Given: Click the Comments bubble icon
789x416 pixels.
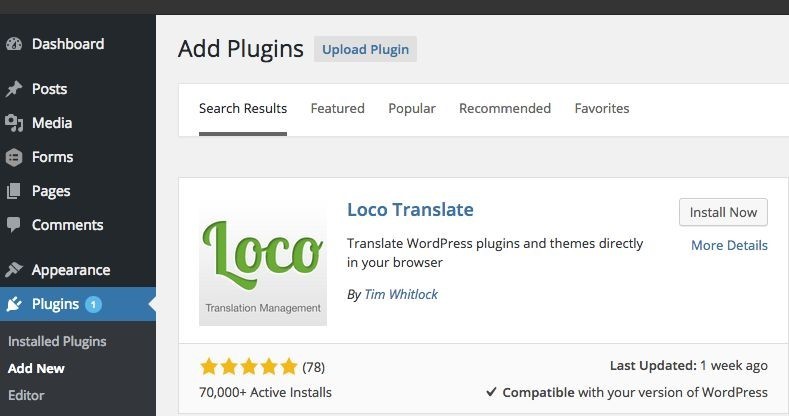Looking at the screenshot, I should 14,225.
